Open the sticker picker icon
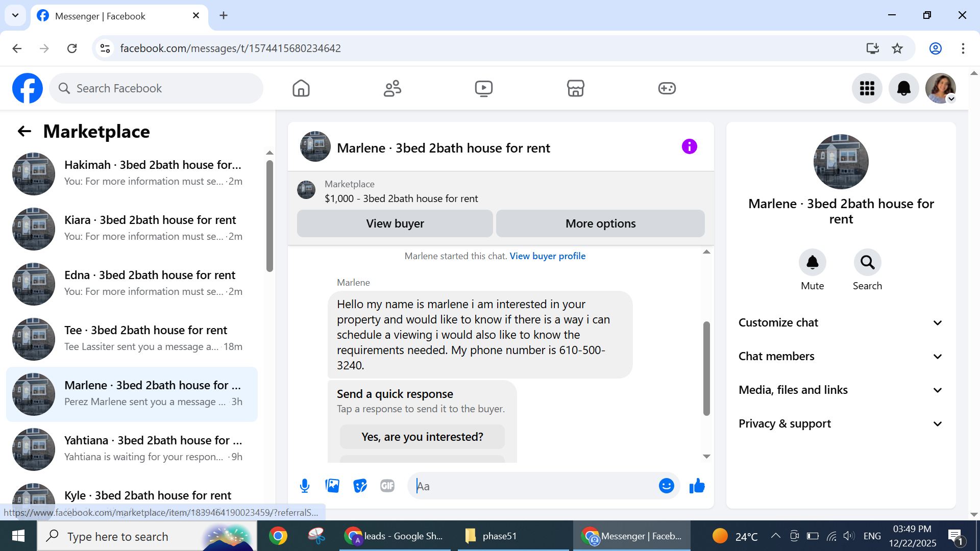 click(x=360, y=486)
